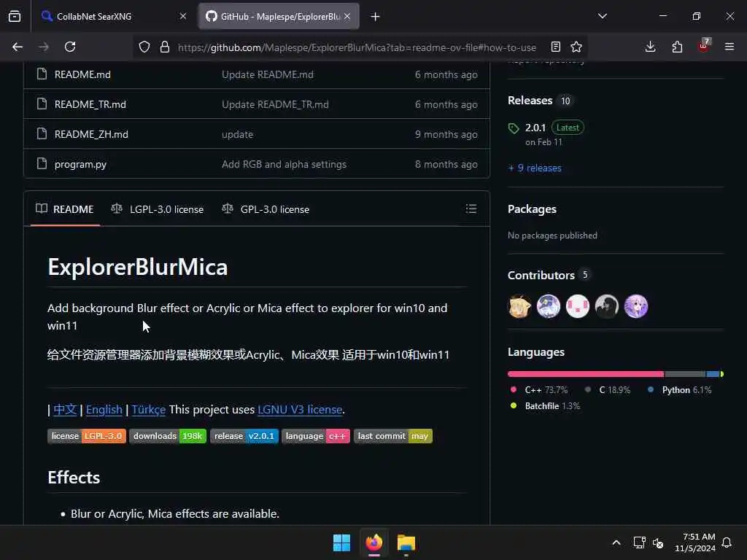Open README.md file

(82, 75)
